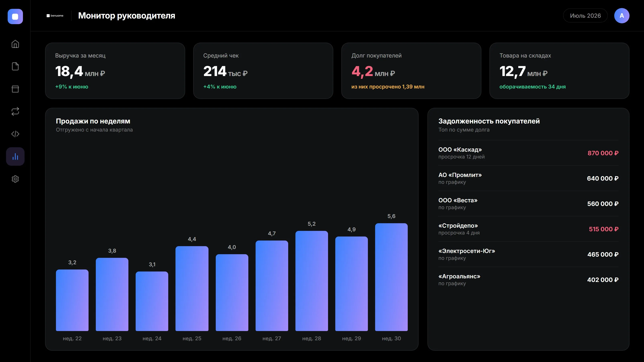Click the Отгружено с начала квартала subtitle
This screenshot has width=644, height=362.
tap(94, 130)
